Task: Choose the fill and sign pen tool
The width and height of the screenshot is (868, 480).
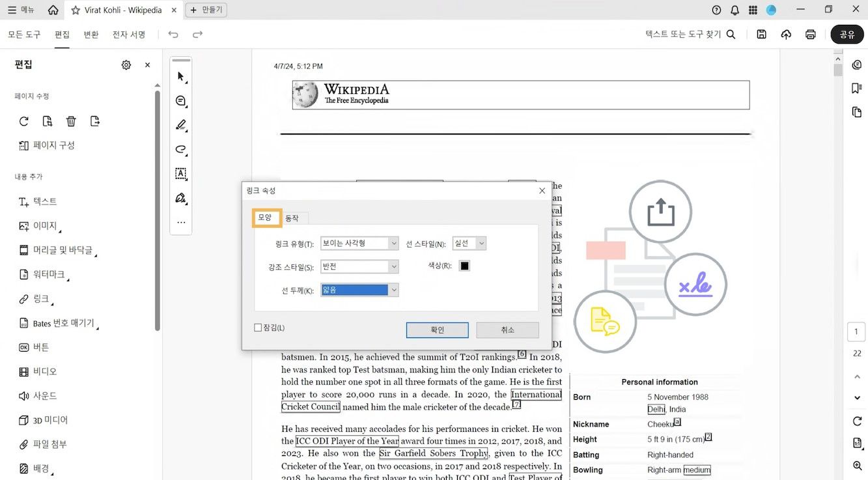Action: click(x=181, y=198)
